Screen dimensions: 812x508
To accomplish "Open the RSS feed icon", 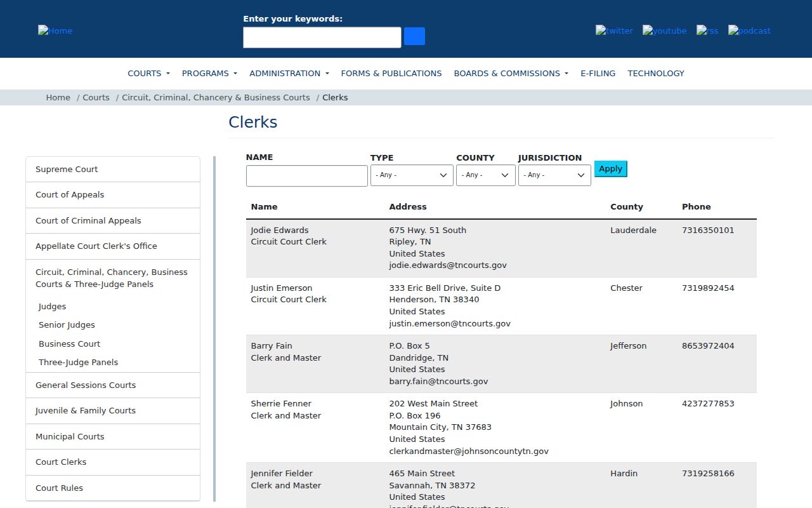I will point(707,30).
